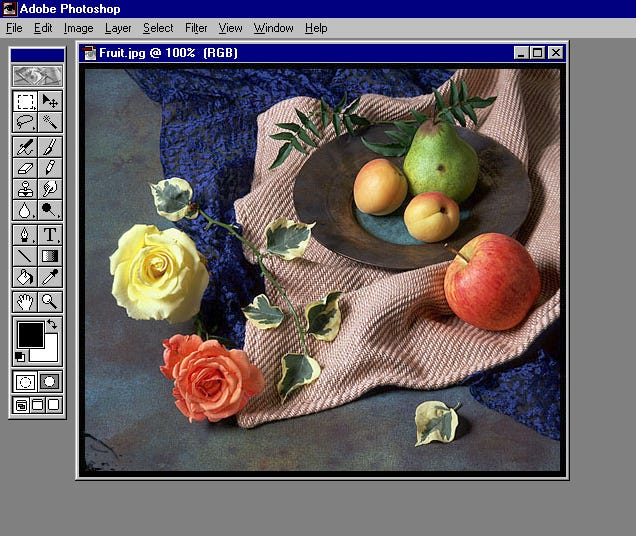Screen dimensions: 636x536
Task: Switch to full screen mode without menu
Action: 54,405
